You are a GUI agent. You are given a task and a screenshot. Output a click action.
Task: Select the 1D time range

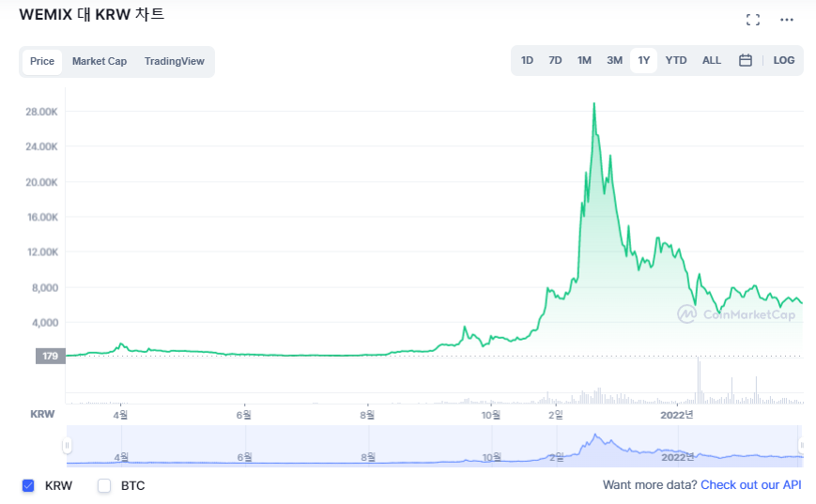(x=527, y=60)
